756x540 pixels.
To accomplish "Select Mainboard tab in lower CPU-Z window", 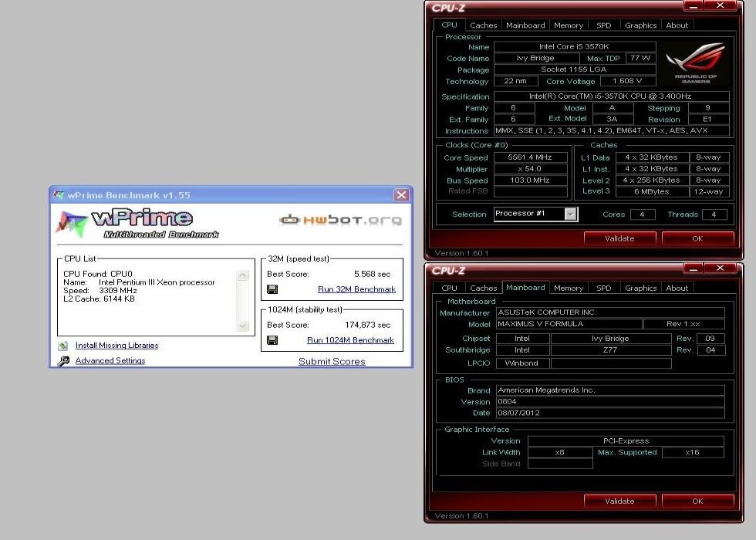I will (525, 287).
